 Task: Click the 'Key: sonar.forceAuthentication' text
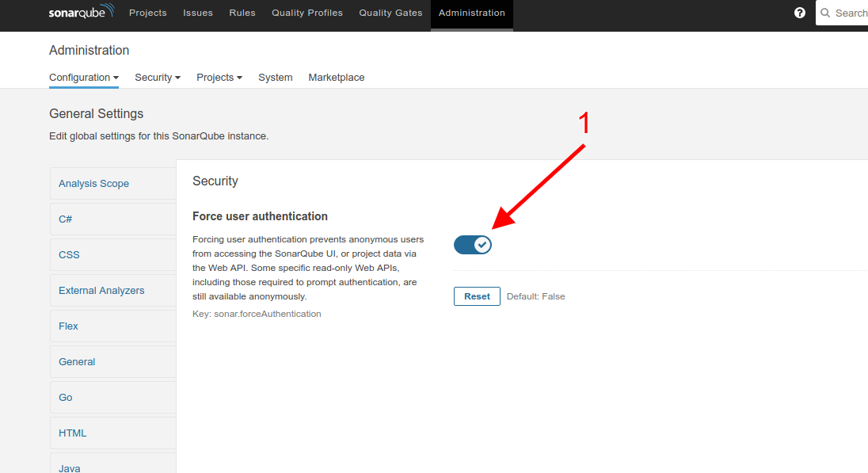(257, 314)
